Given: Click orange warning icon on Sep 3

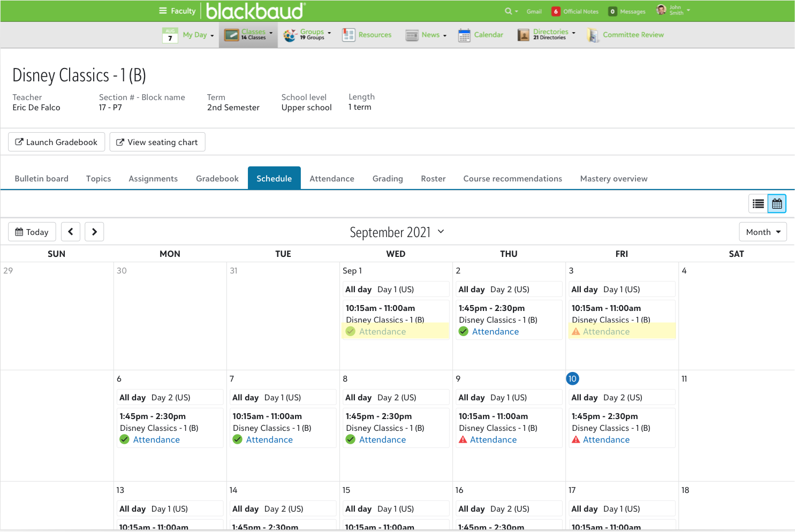Looking at the screenshot, I should tap(576, 331).
